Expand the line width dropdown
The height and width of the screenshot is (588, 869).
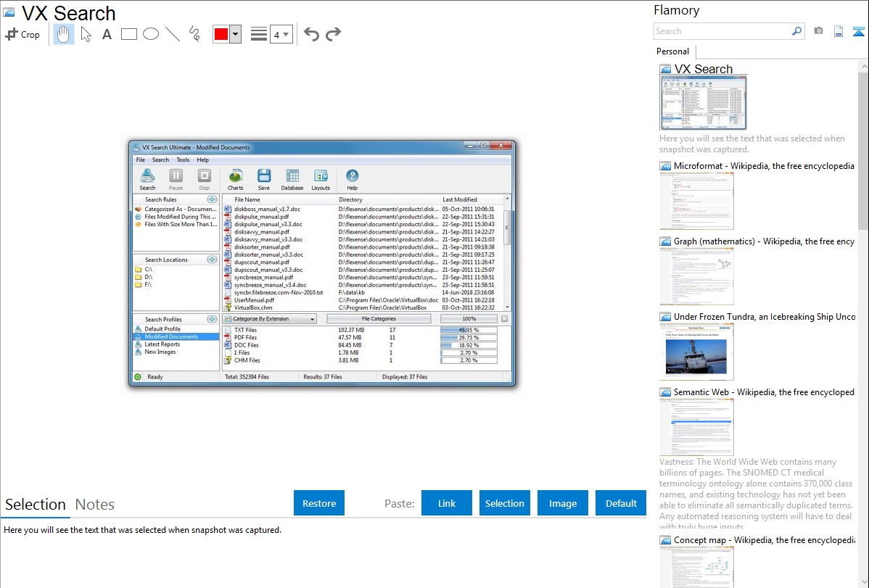coord(281,34)
